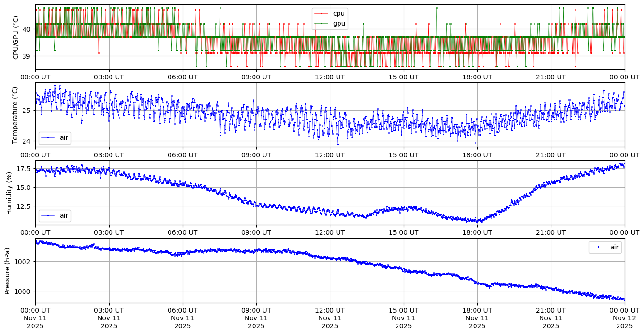Select the Temperature (°C) y-axis label
Image resolution: width=644 pixels, height=334 pixels.
click(x=15, y=115)
